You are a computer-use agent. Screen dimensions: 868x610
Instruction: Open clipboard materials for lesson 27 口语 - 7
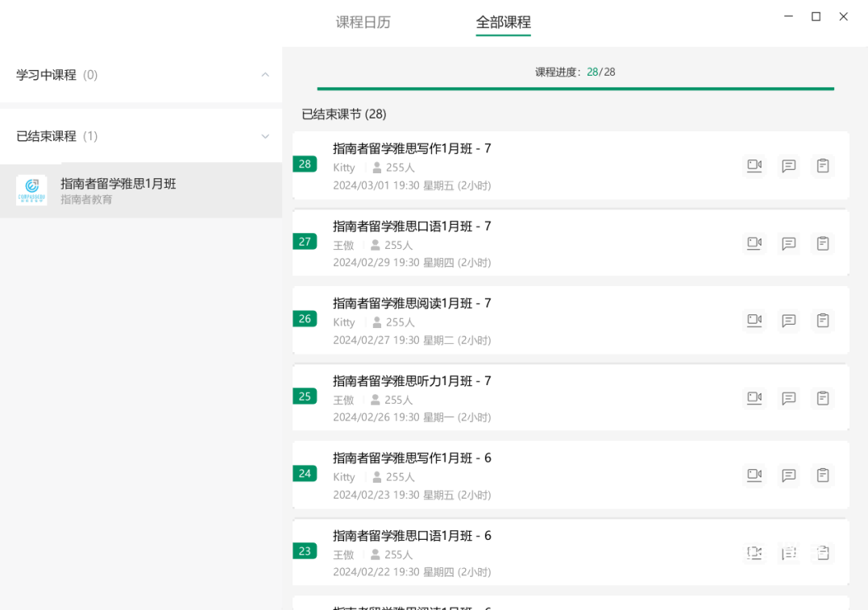823,243
